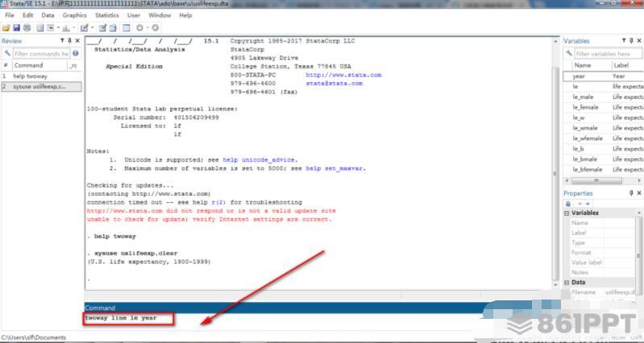Open the Help menu
Image resolution: width=644 pixels, height=343 pixels.
185,15
